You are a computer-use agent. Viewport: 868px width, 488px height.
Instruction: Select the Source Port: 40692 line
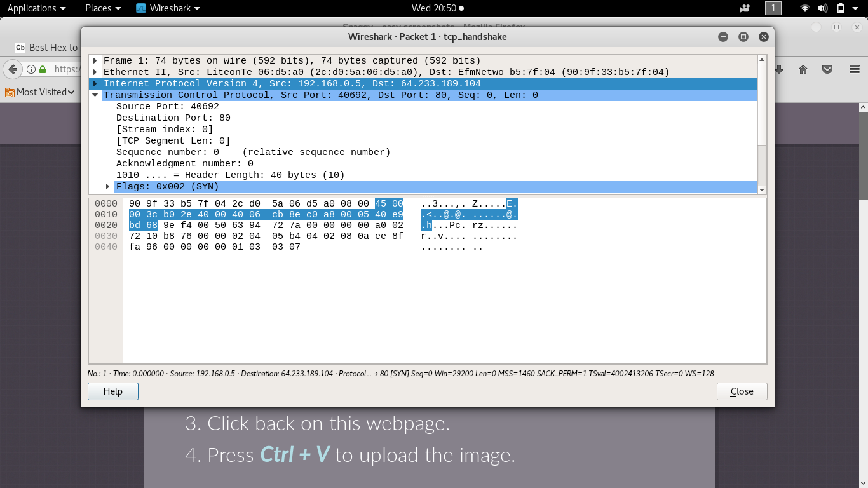(x=167, y=107)
